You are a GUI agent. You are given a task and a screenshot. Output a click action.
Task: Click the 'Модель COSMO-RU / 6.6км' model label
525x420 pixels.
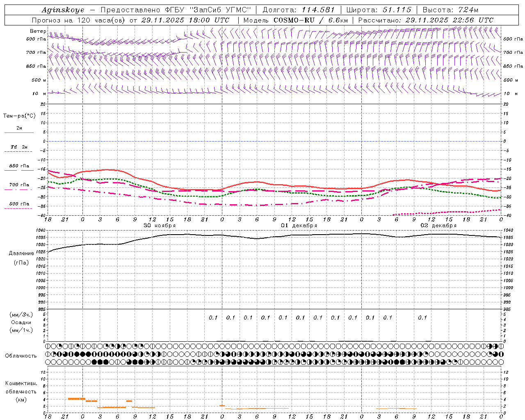click(x=295, y=20)
